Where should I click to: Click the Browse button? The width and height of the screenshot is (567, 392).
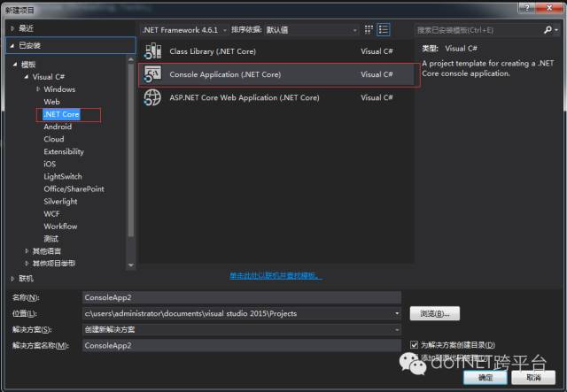tap(435, 313)
